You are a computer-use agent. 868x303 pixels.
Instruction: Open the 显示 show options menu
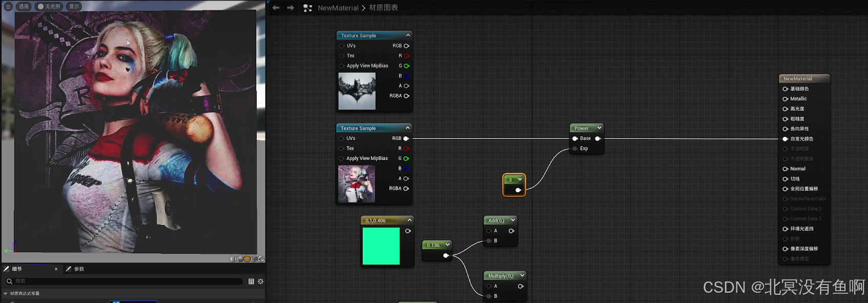(74, 7)
